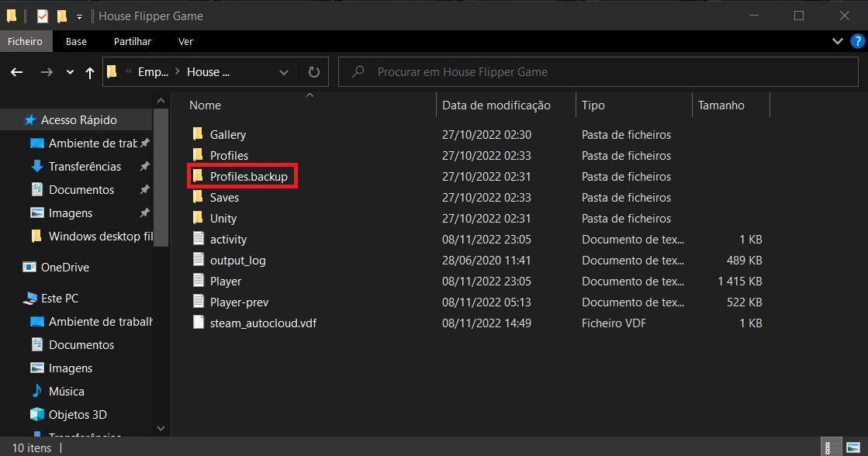Click the search box for House Flipper Game
The image size is (868, 456).
click(597, 72)
